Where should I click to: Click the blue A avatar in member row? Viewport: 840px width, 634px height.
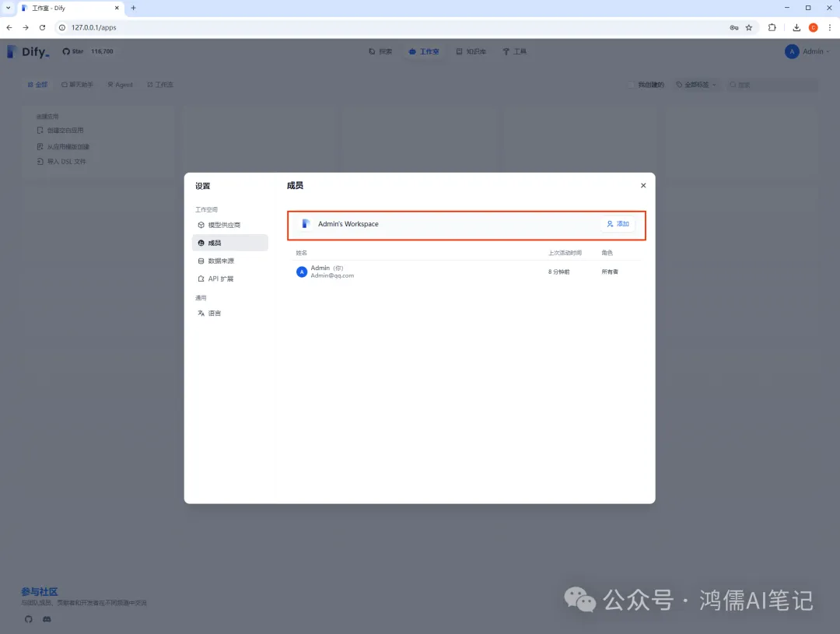coord(302,271)
